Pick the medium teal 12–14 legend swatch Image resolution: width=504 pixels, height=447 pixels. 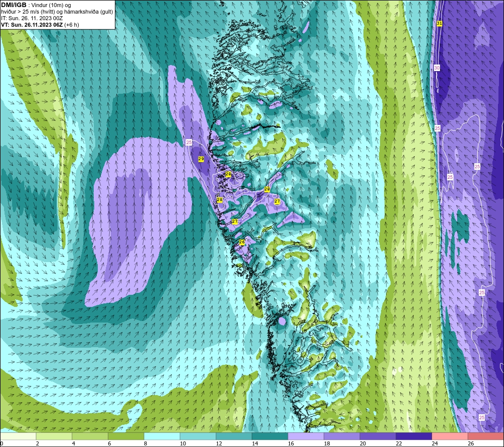tap(234, 436)
